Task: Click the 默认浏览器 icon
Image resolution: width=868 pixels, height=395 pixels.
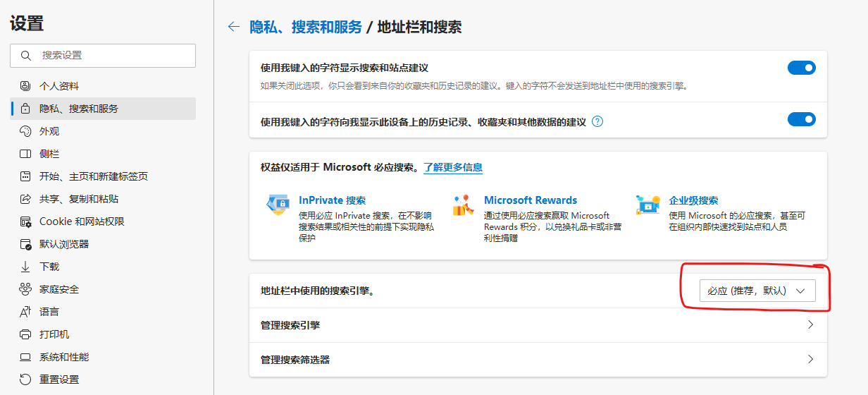Action: [25, 244]
